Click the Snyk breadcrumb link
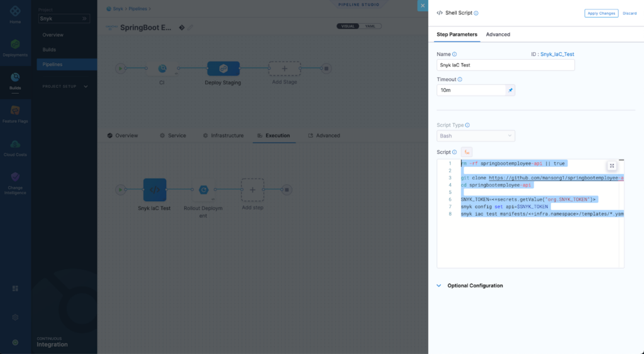Screen dimensions: 644x354 (x=118, y=9)
